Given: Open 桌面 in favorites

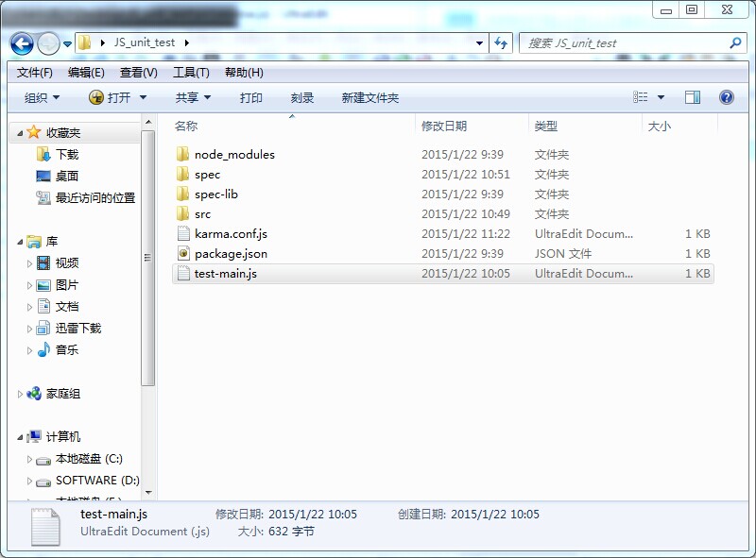Looking at the screenshot, I should click(x=66, y=176).
